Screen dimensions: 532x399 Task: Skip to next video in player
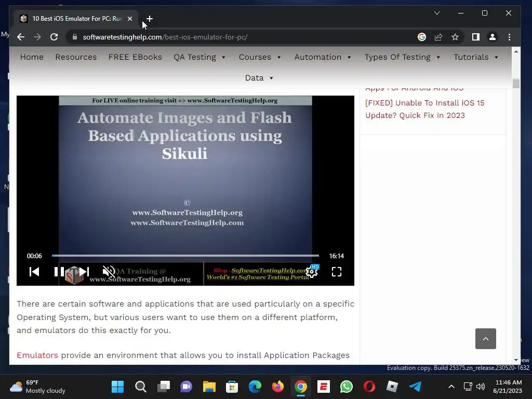click(x=84, y=271)
